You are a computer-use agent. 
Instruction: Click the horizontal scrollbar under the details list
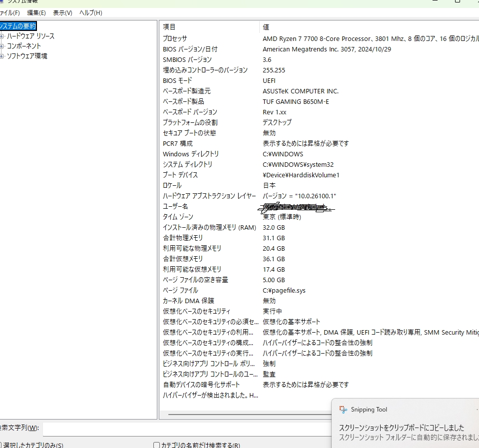pyautogui.click(x=250, y=415)
